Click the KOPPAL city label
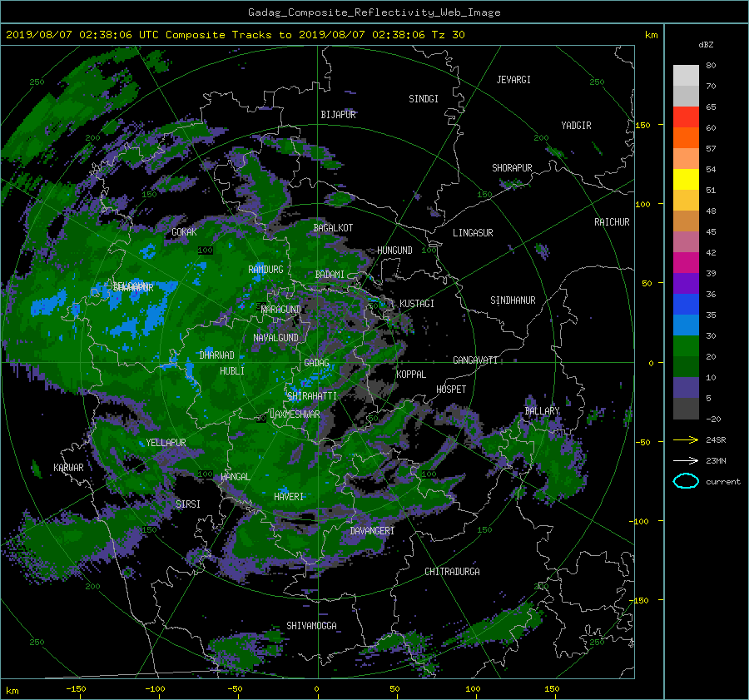This screenshot has width=749, height=700. 411,375
